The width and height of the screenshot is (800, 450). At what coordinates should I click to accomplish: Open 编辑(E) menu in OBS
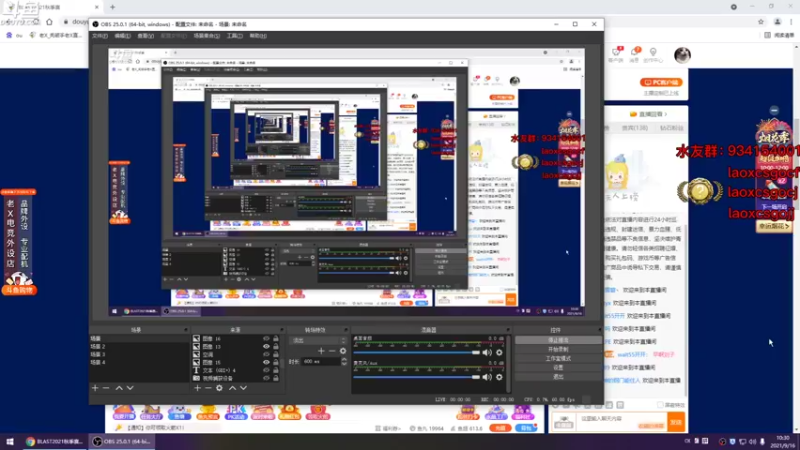[122, 36]
